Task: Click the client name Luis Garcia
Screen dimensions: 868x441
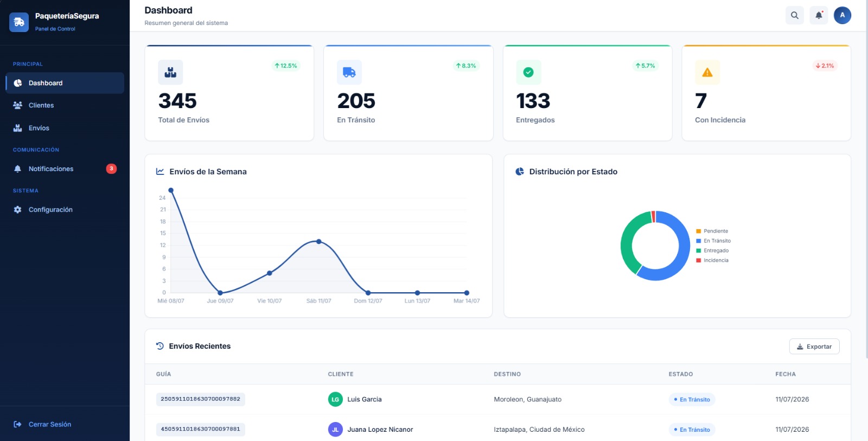Action: 365,400
